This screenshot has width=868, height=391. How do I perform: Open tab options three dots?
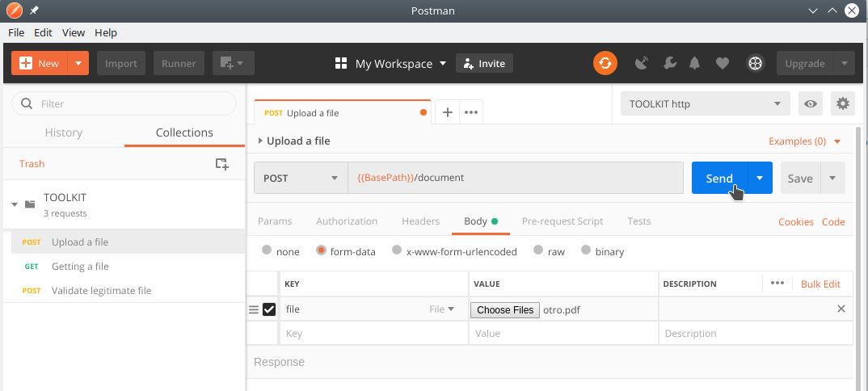coord(471,112)
